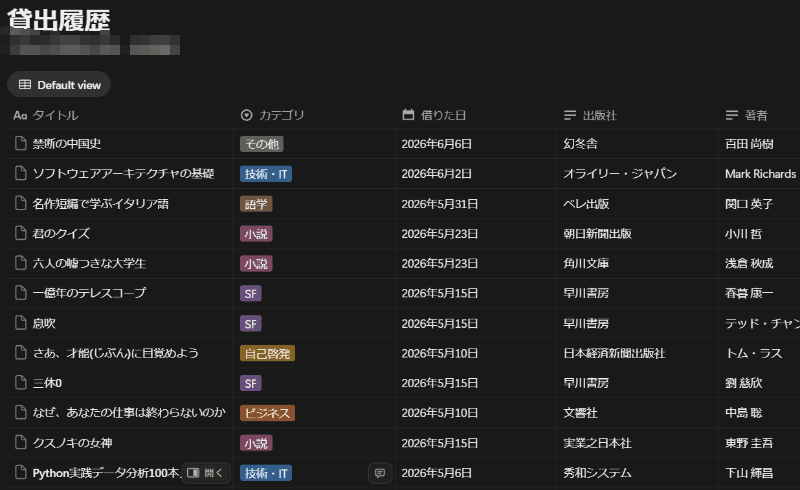
Task: Click the text icon in 著者 header
Action: pyautogui.click(x=732, y=115)
